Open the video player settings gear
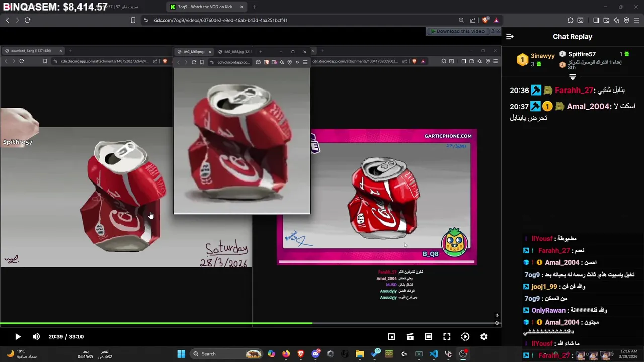The image size is (644, 362). click(x=484, y=337)
